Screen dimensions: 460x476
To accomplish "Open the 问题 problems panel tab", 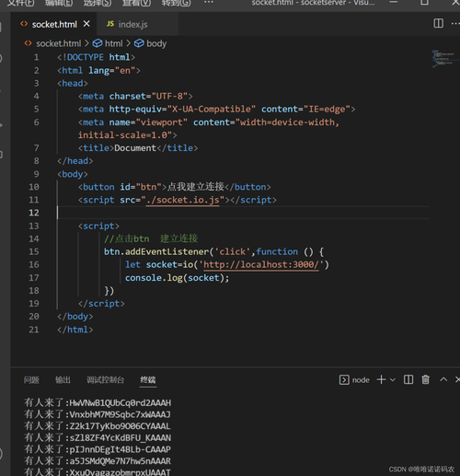I will (31, 380).
